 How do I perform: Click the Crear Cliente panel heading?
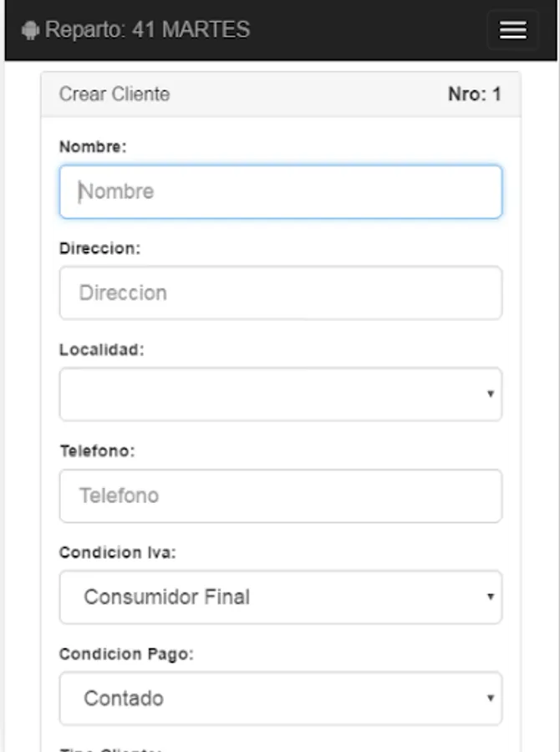(115, 94)
